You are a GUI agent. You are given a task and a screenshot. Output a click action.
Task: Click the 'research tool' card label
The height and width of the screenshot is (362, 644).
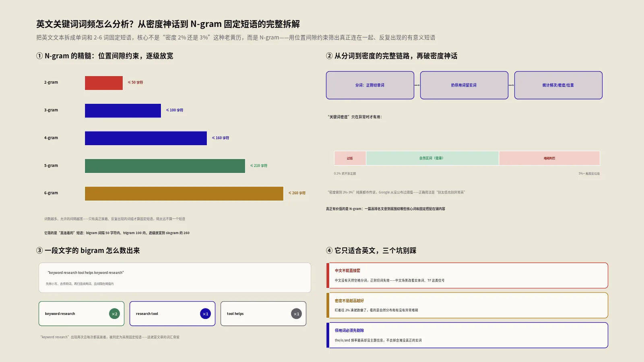(147, 314)
